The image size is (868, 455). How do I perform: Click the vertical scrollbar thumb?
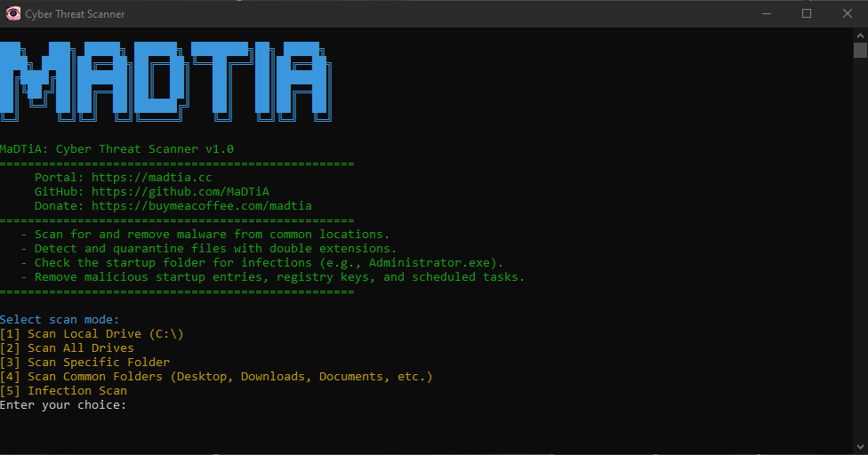[860, 51]
